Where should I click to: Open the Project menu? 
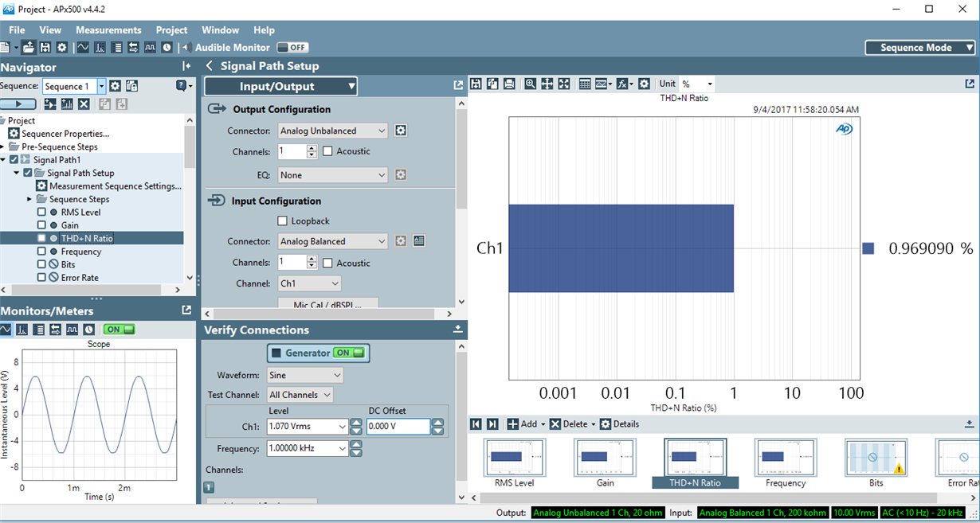pos(172,30)
